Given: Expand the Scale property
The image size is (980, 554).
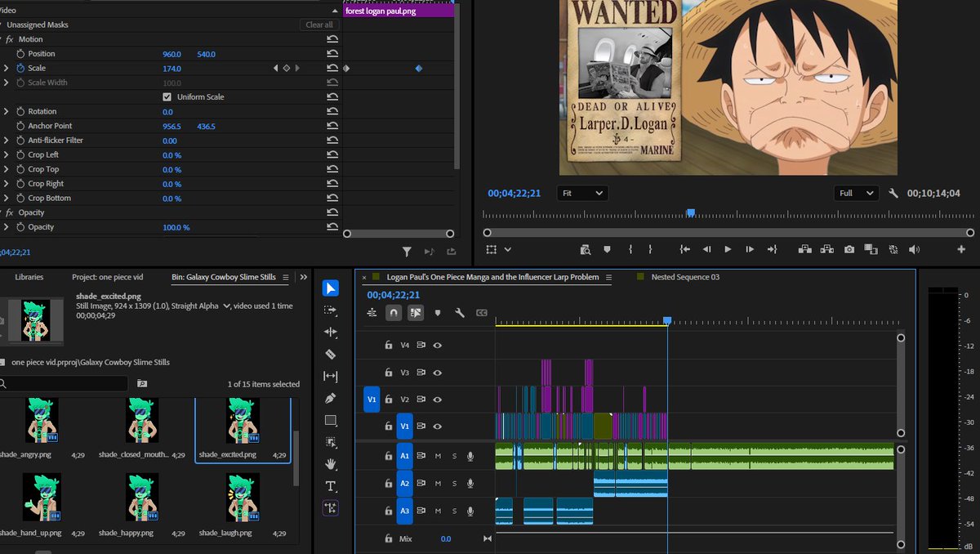Looking at the screenshot, I should pos(7,69).
